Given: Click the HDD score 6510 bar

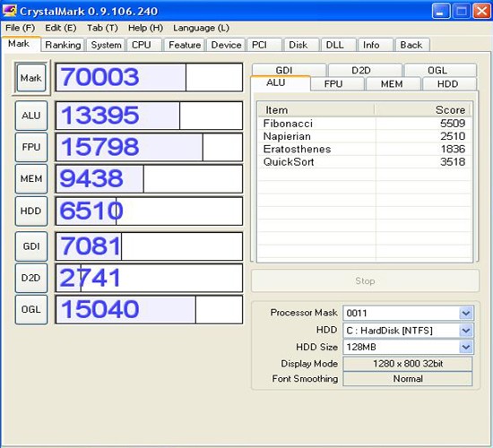Looking at the screenshot, I should tap(149, 211).
